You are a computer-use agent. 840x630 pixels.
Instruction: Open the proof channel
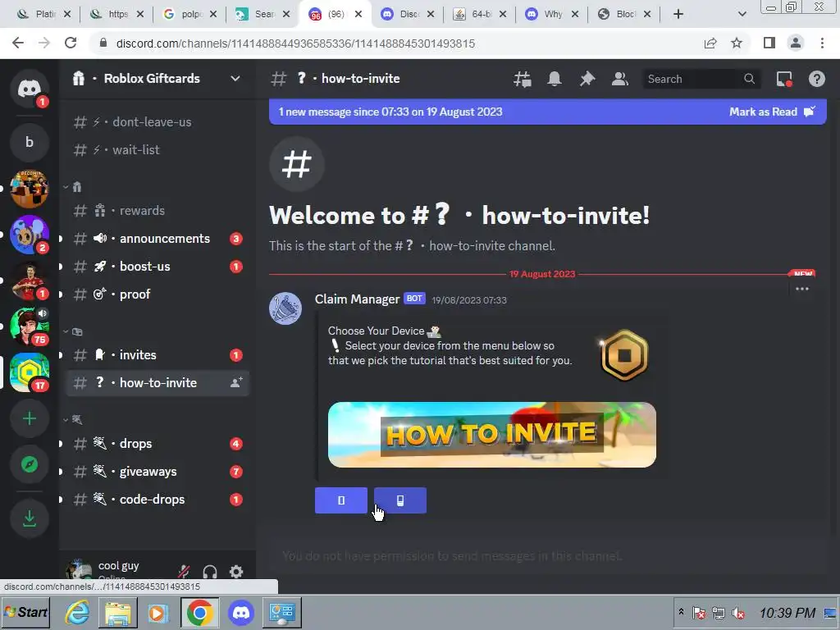tap(157, 294)
